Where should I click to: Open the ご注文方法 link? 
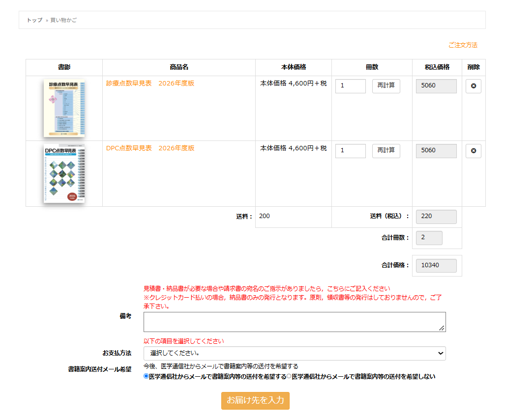pos(463,45)
